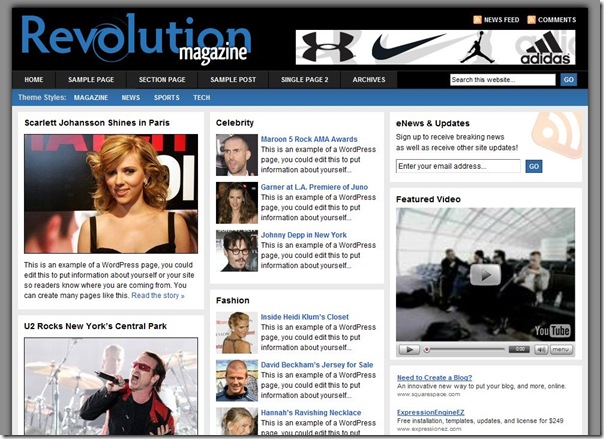
Task: Go to the HOME menu item
Action: click(34, 80)
